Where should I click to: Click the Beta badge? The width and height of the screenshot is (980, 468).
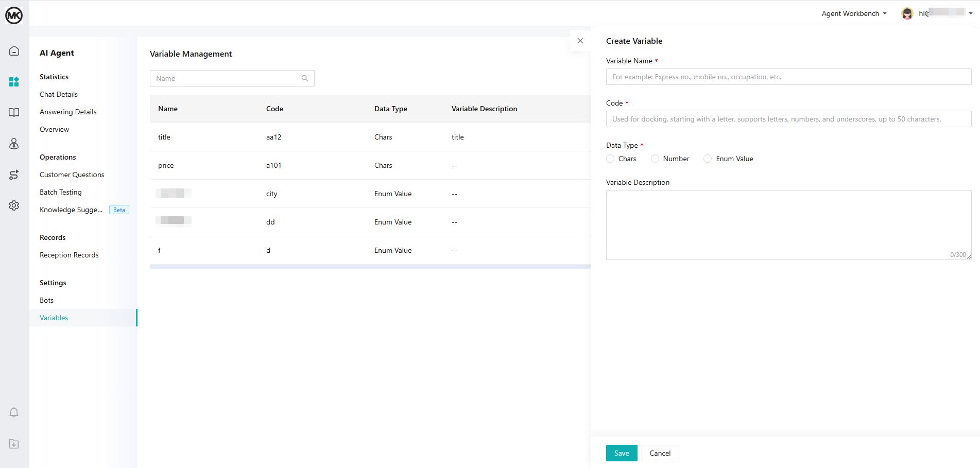click(119, 210)
